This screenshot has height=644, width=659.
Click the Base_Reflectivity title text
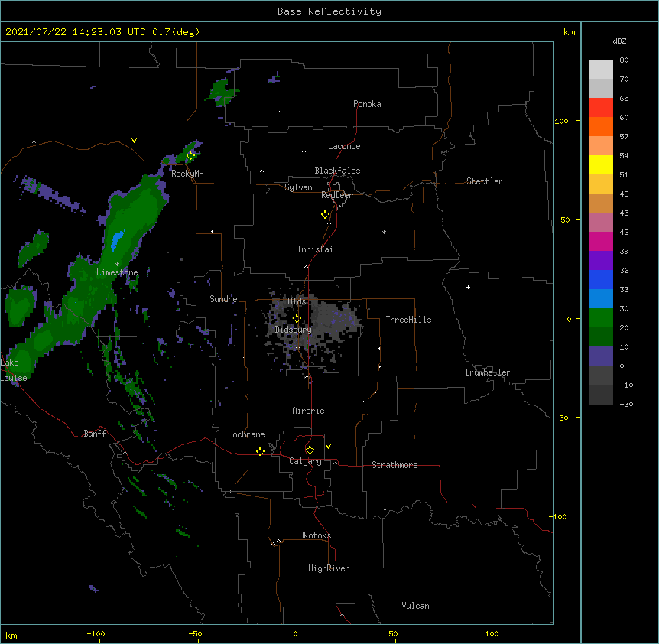point(329,11)
